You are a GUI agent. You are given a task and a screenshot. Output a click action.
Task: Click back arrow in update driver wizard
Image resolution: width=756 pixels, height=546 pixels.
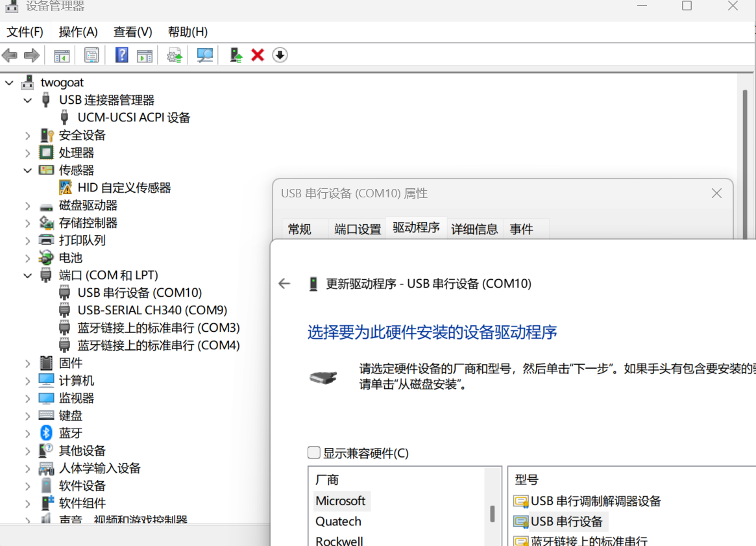pyautogui.click(x=284, y=284)
